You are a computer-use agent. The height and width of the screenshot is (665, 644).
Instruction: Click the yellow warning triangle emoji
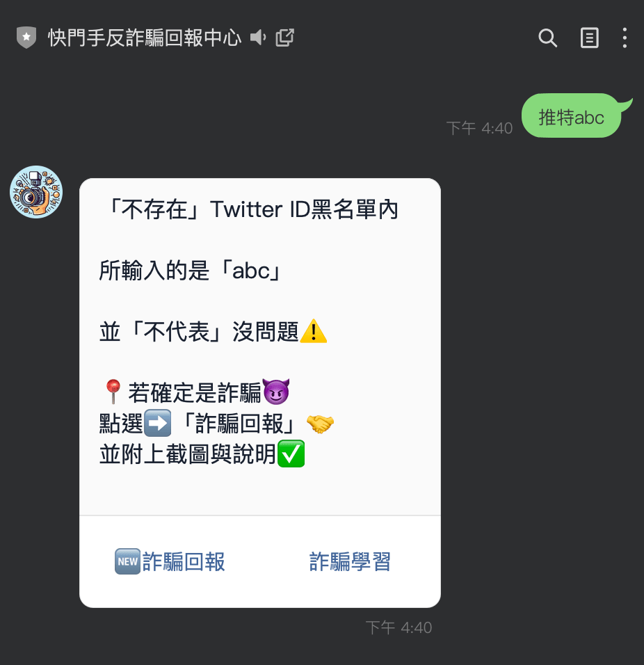(314, 331)
